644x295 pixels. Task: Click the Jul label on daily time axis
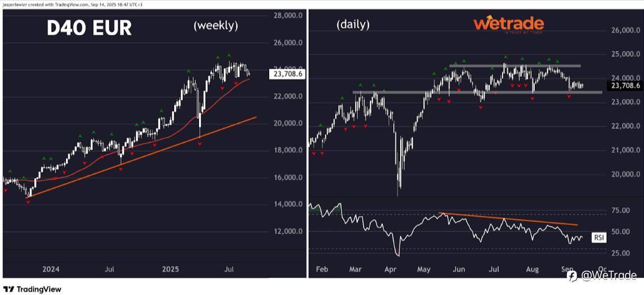(x=494, y=270)
